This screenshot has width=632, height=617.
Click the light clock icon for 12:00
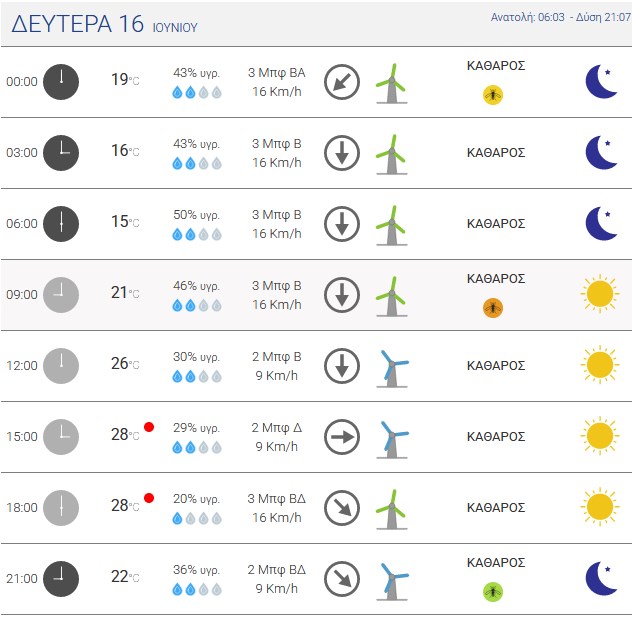[61, 366]
